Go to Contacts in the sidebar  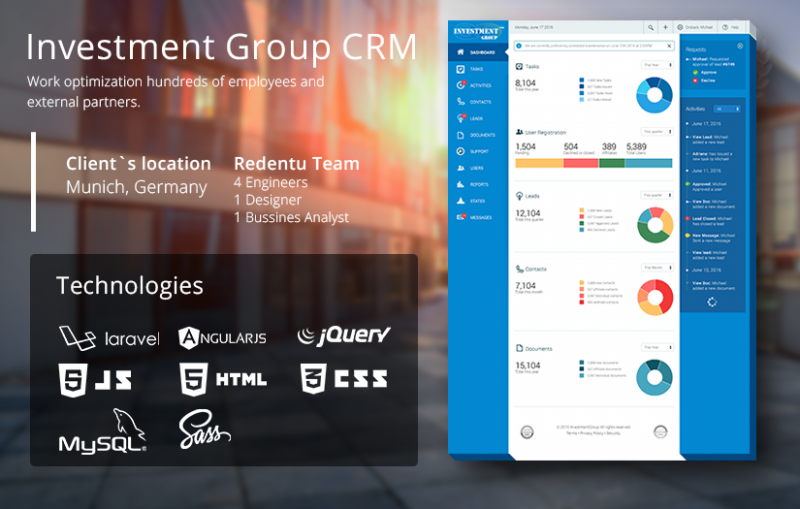pyautogui.click(x=474, y=102)
